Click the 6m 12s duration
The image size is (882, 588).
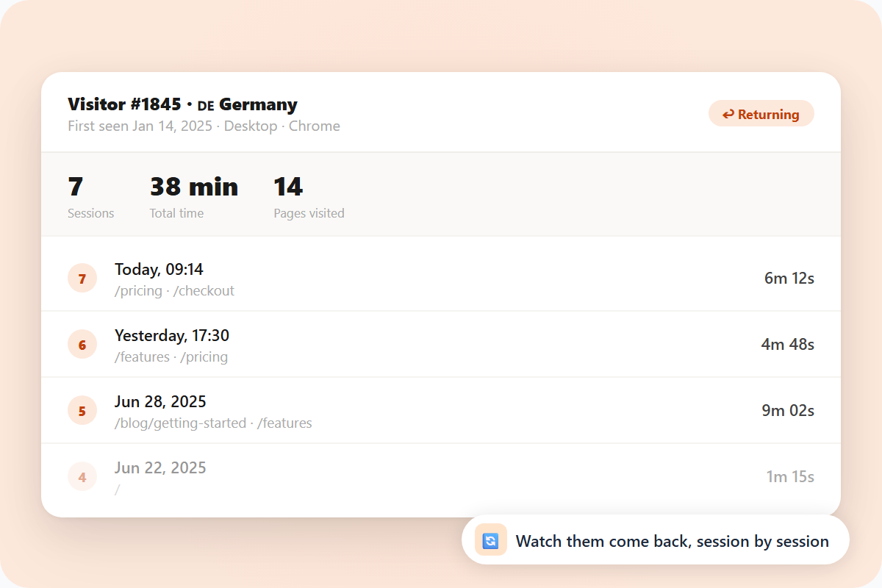click(789, 278)
